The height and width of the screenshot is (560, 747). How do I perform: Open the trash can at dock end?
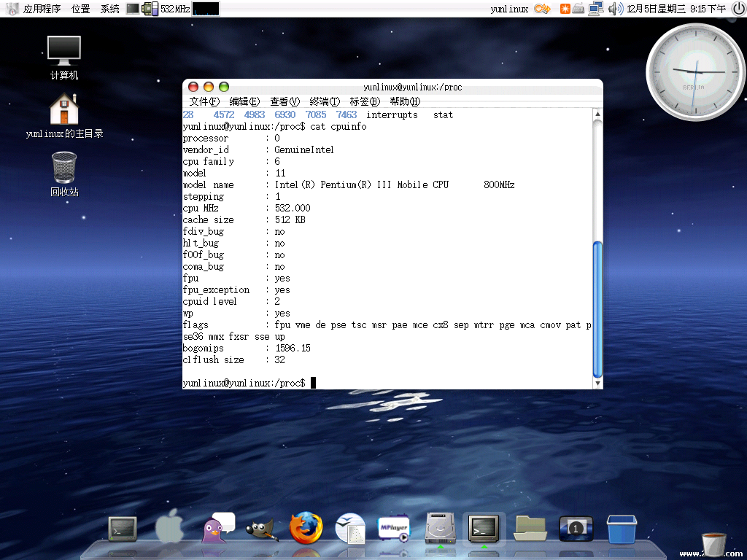tap(714, 545)
